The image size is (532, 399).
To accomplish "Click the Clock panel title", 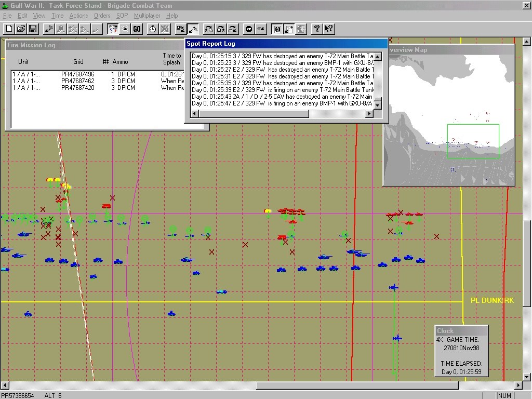I will pyautogui.click(x=445, y=331).
